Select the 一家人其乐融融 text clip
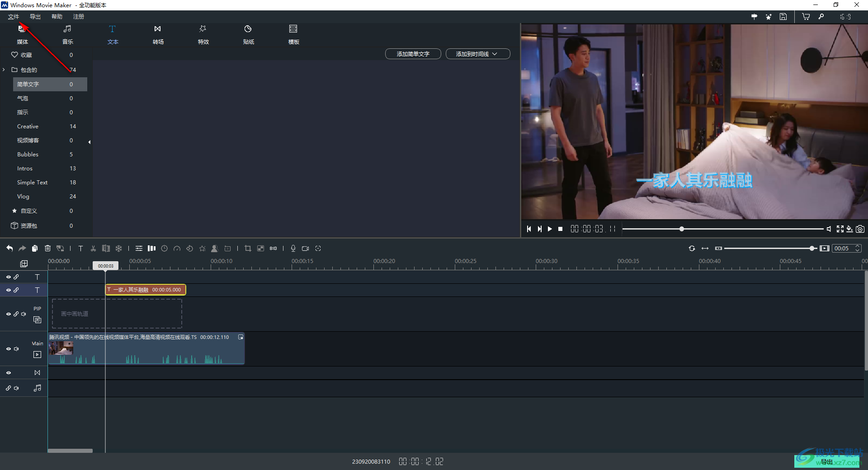Screen dimensions: 868x470 pos(146,290)
